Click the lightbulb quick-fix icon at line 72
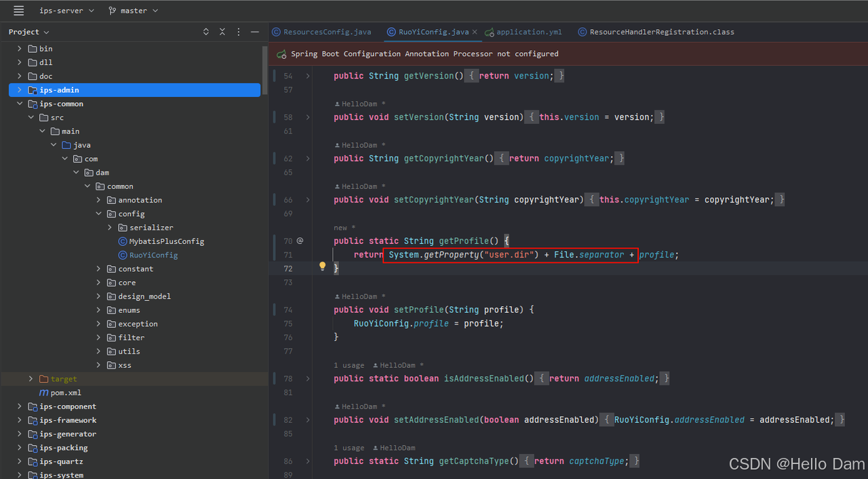The width and height of the screenshot is (868, 479). pyautogui.click(x=323, y=267)
